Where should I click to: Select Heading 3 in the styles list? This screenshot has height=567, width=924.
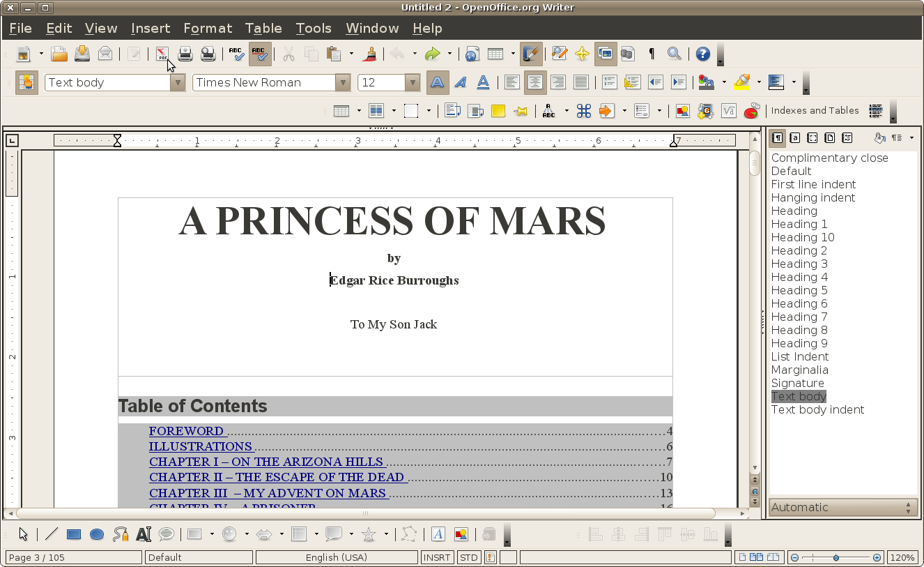tap(799, 264)
